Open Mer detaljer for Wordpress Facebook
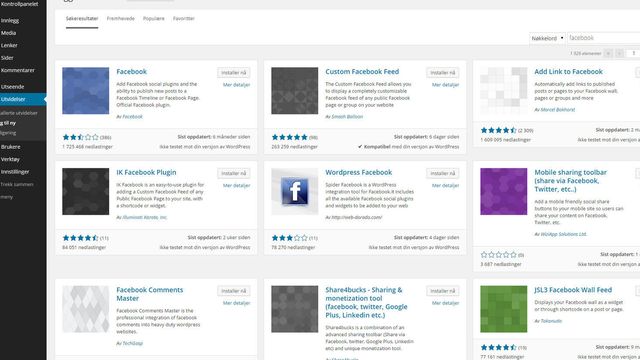 (445, 186)
